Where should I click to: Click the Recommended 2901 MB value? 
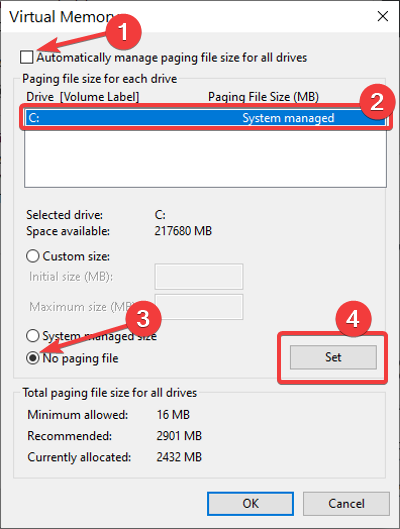(x=179, y=436)
